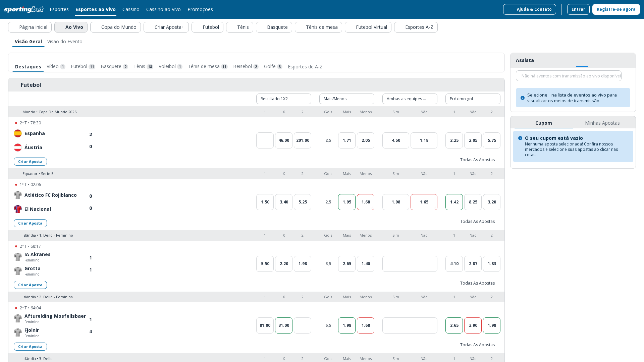Select both teams score Sim odds 4.50
The height and width of the screenshot is (362, 644).
click(x=396, y=140)
